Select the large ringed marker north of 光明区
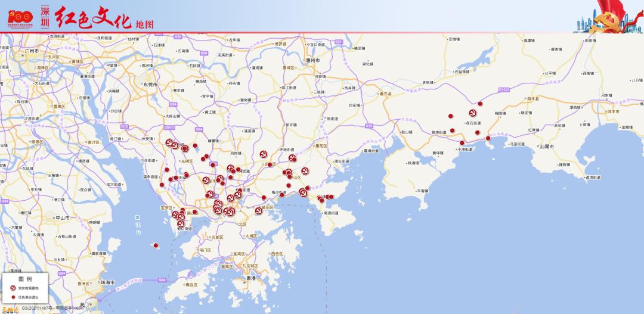 [x=185, y=148]
